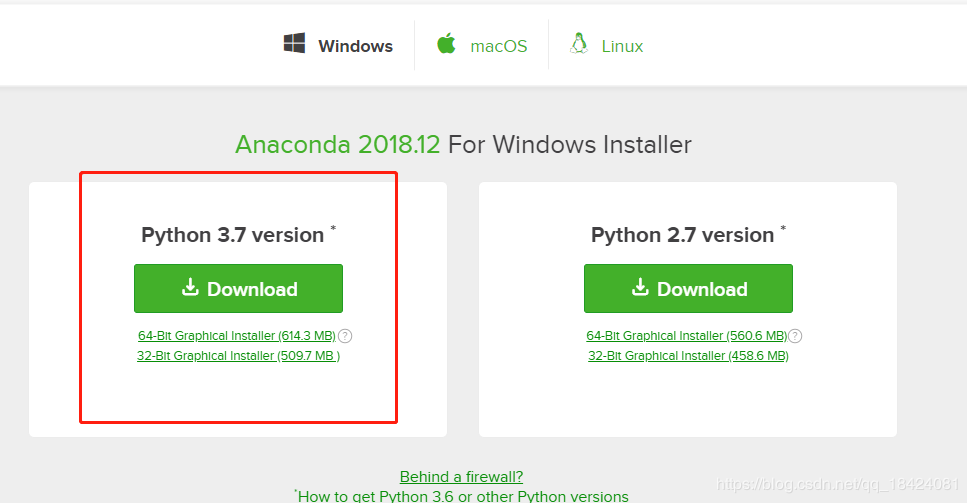Click the Windows logo icon
Viewport: 967px width, 503px height.
coord(294,44)
